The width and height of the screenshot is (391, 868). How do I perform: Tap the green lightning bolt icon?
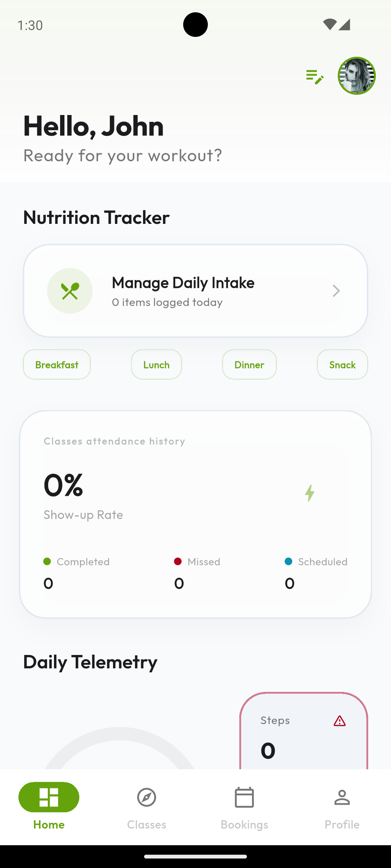tap(310, 493)
